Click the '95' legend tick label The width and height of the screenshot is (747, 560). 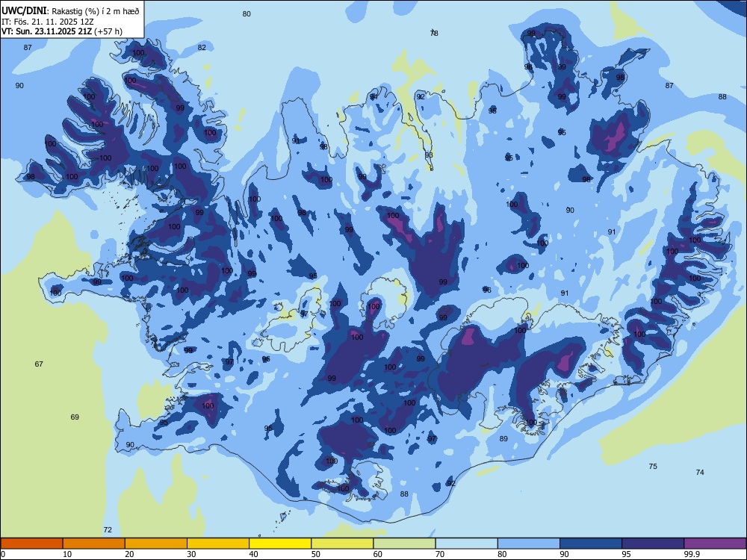(626, 554)
